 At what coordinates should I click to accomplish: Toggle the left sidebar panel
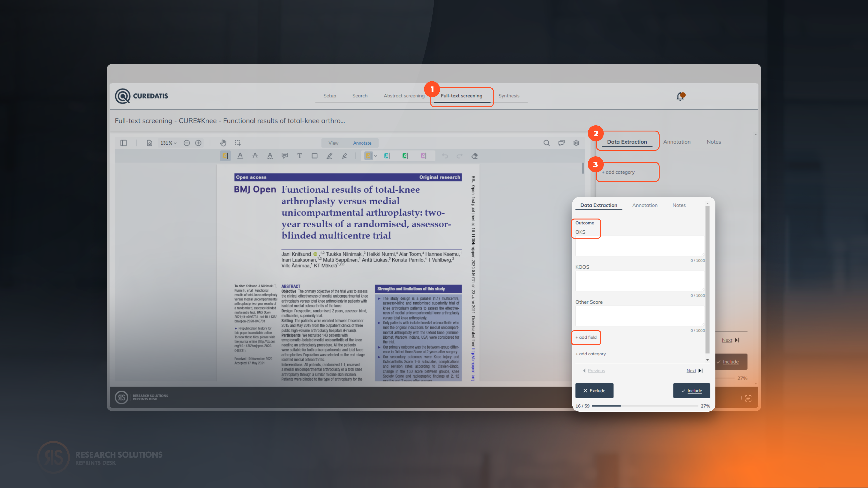[x=123, y=143]
